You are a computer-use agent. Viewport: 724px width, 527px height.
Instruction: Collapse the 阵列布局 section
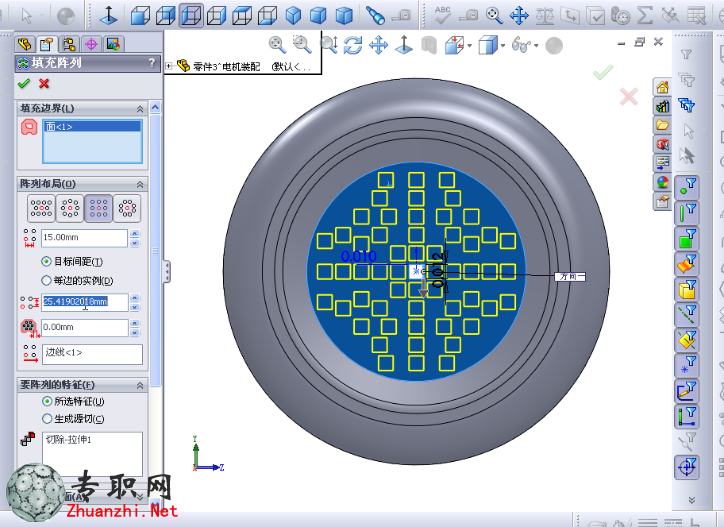click(139, 185)
